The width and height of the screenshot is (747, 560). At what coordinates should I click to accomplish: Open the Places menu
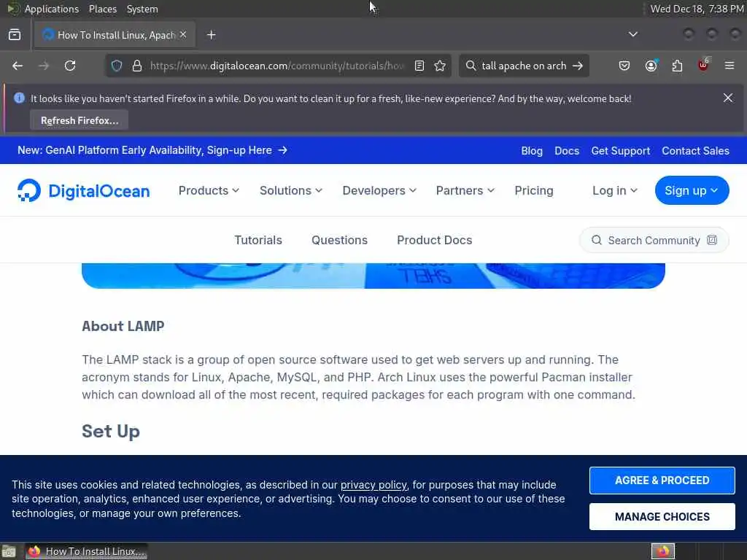click(x=102, y=9)
